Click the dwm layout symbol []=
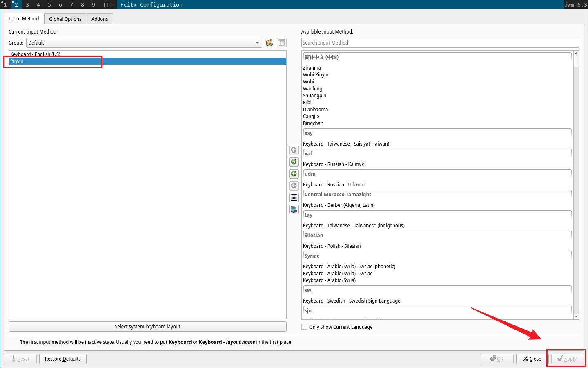The image size is (588, 368). pyautogui.click(x=108, y=4)
